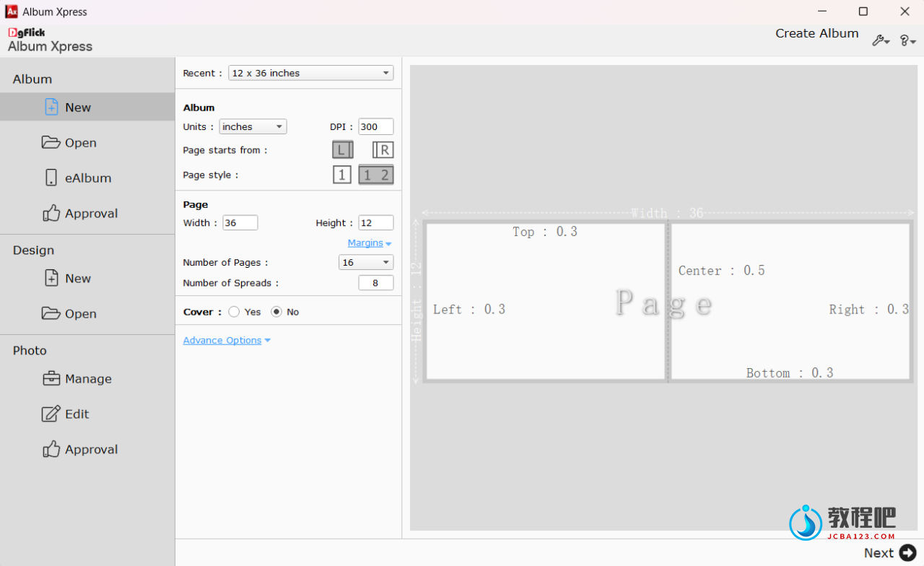Click the "Bottom : 0.3" margin label
Viewport: 924px width, 566px height.
click(790, 373)
